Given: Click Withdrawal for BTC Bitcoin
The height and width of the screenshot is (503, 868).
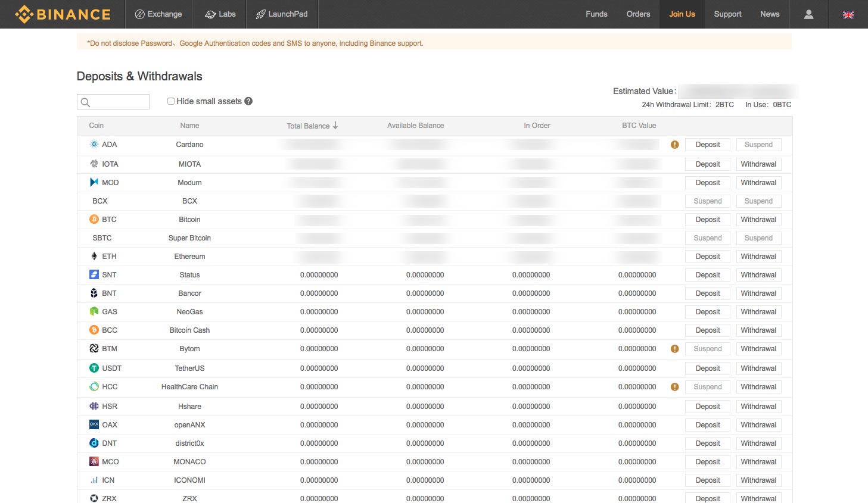Looking at the screenshot, I should pos(758,220).
